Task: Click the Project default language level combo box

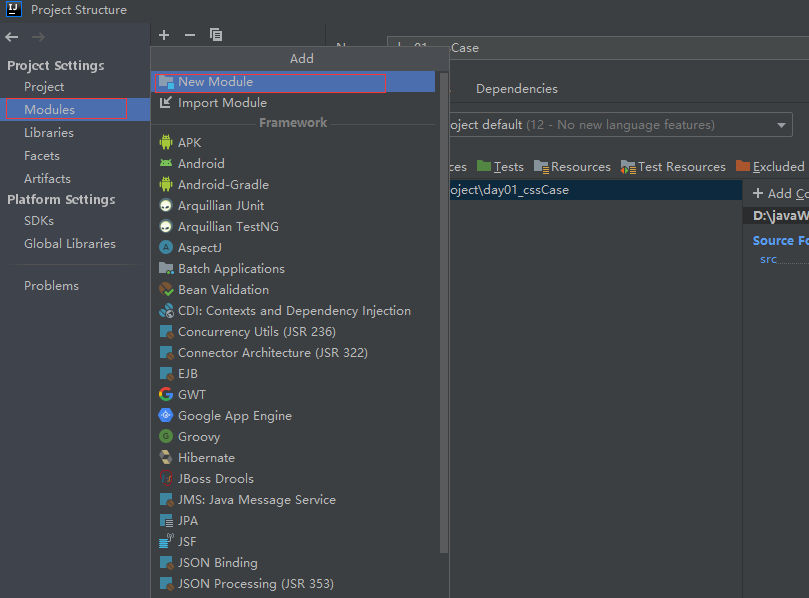Action: [x=621, y=125]
